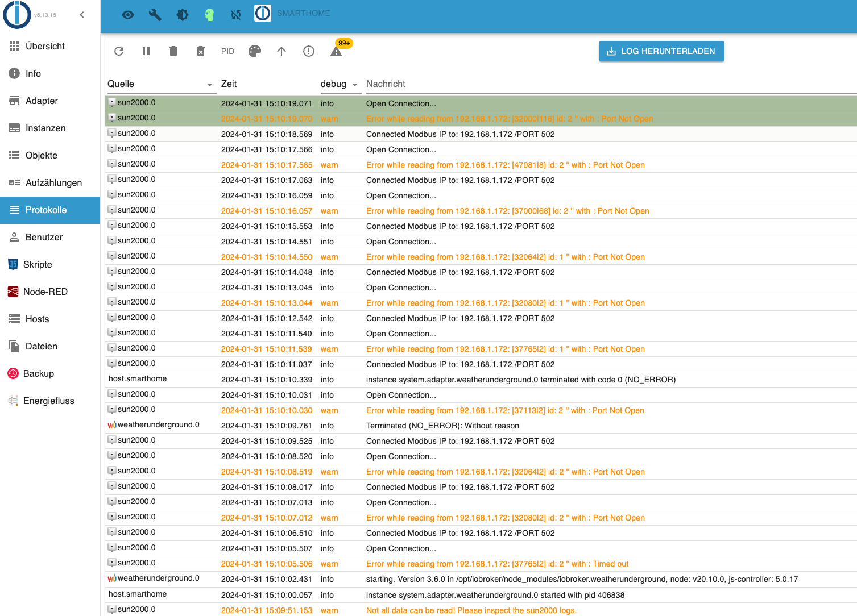Switch theme with the brightness icon
857x616 pixels.
click(x=182, y=15)
